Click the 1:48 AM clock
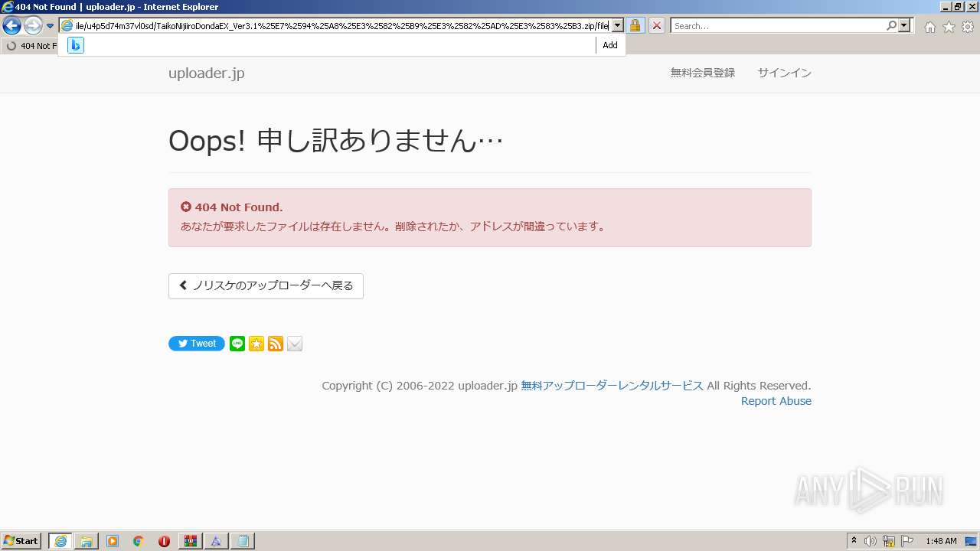 point(941,541)
